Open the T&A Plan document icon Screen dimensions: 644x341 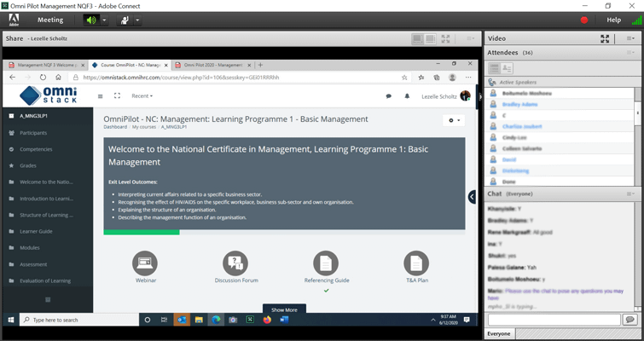coord(416,263)
